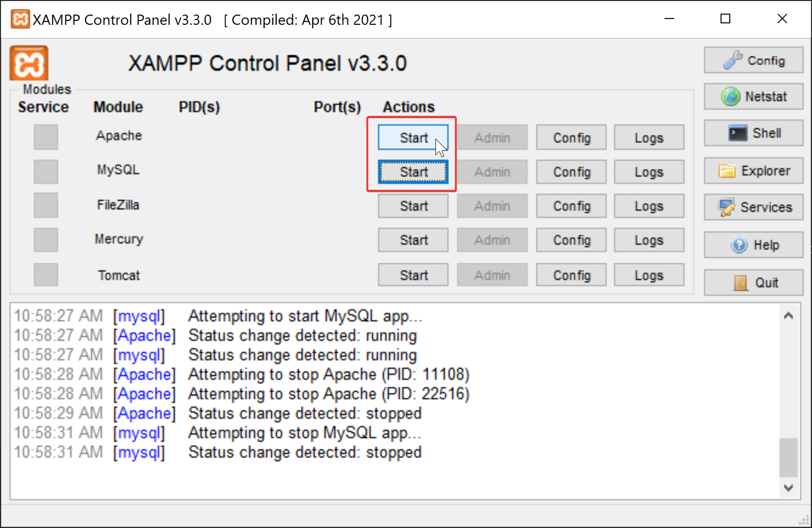View Logs for the Mercury module

pyautogui.click(x=649, y=240)
